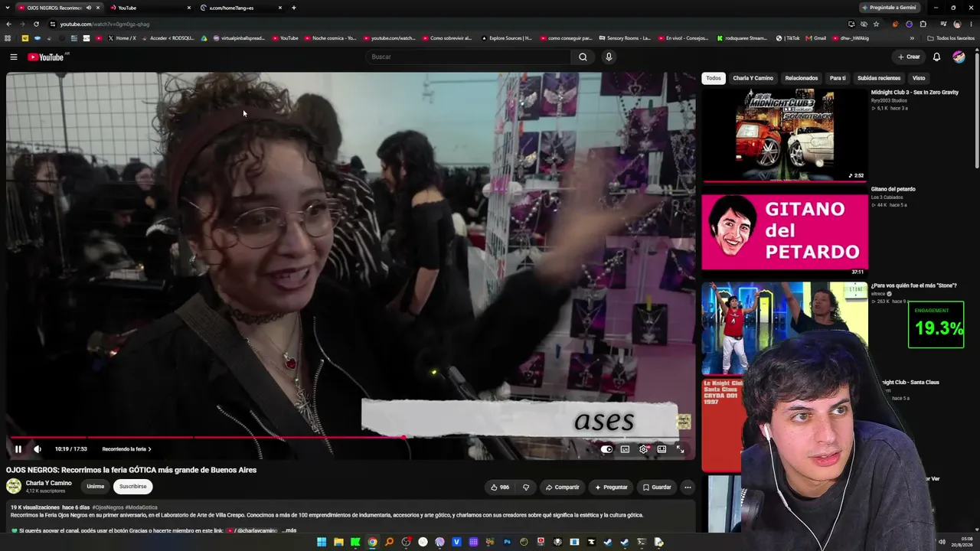
Task: Select the 'Relacionados' filter chip
Action: tap(802, 78)
